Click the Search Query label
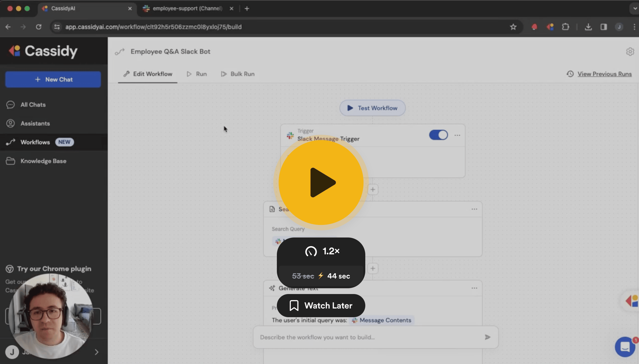The height and width of the screenshot is (364, 639). (288, 229)
